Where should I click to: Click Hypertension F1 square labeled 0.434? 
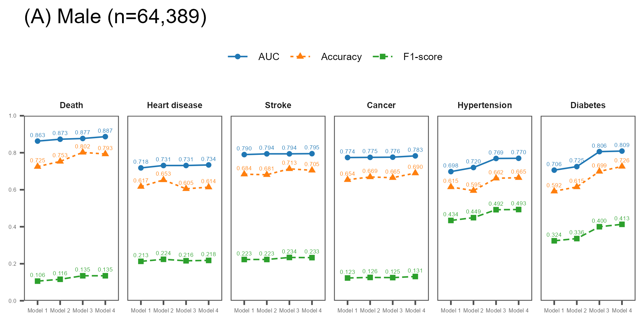pos(451,220)
